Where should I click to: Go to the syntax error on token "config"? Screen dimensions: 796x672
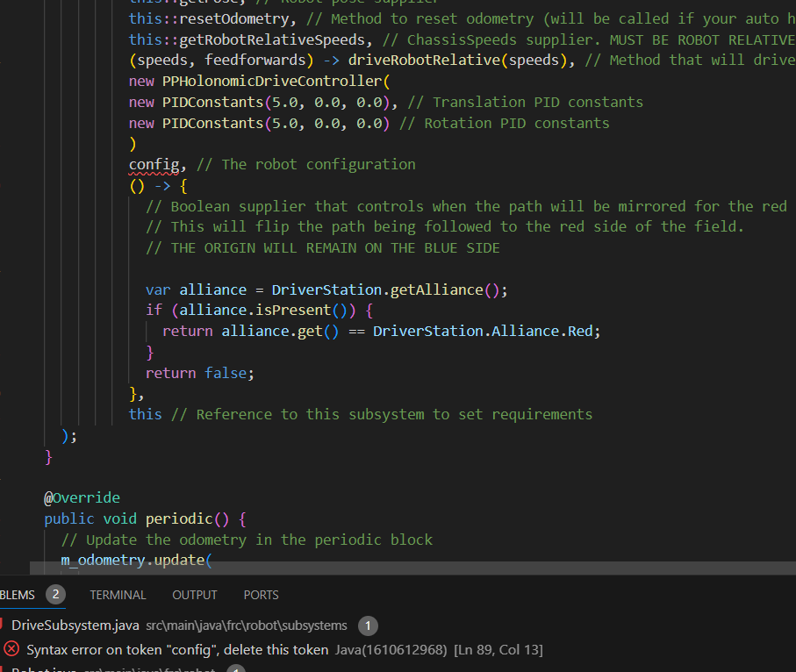tap(177, 650)
